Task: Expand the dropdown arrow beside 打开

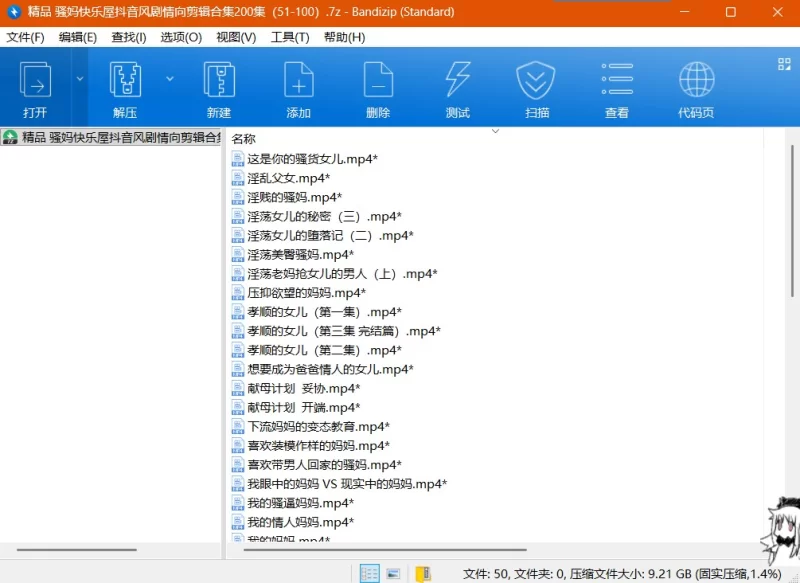Action: (80, 79)
